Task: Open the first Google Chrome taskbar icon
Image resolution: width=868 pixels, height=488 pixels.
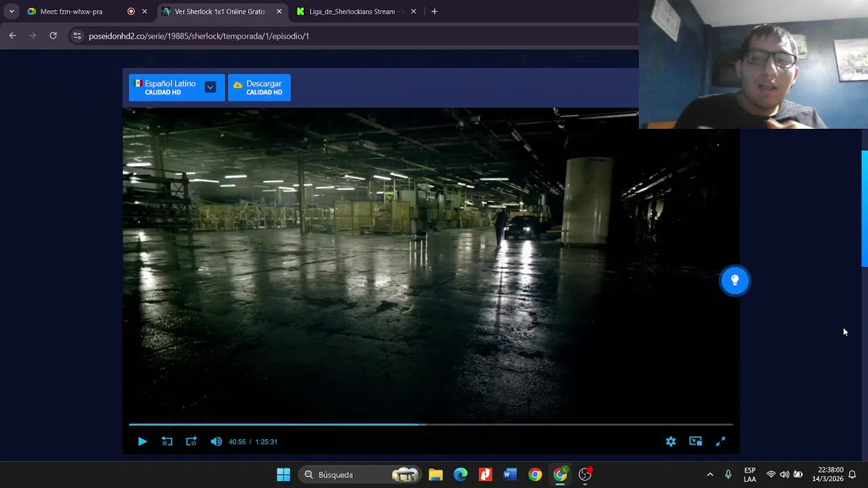Action: 535,474
